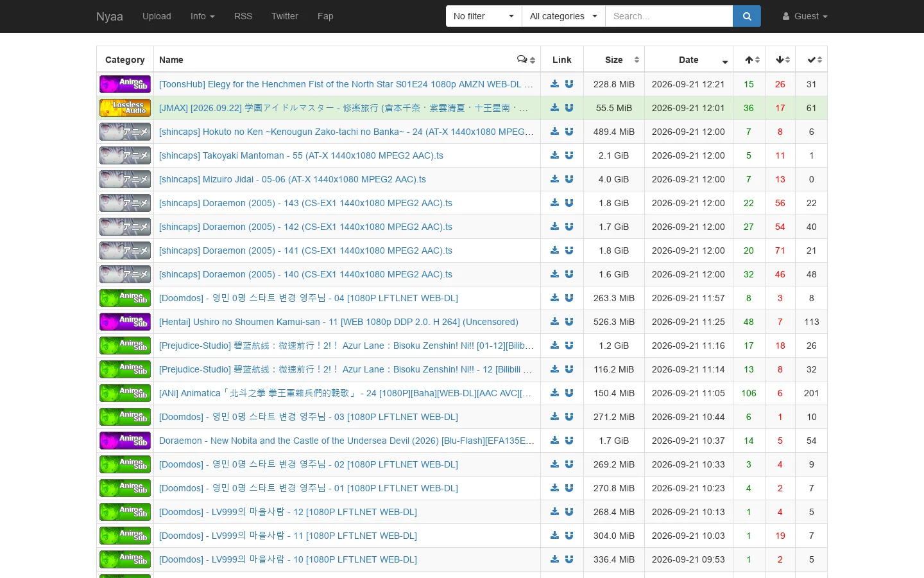Download torrent for Hokuto no Ken shincaps row
924x578 pixels.
tap(555, 132)
